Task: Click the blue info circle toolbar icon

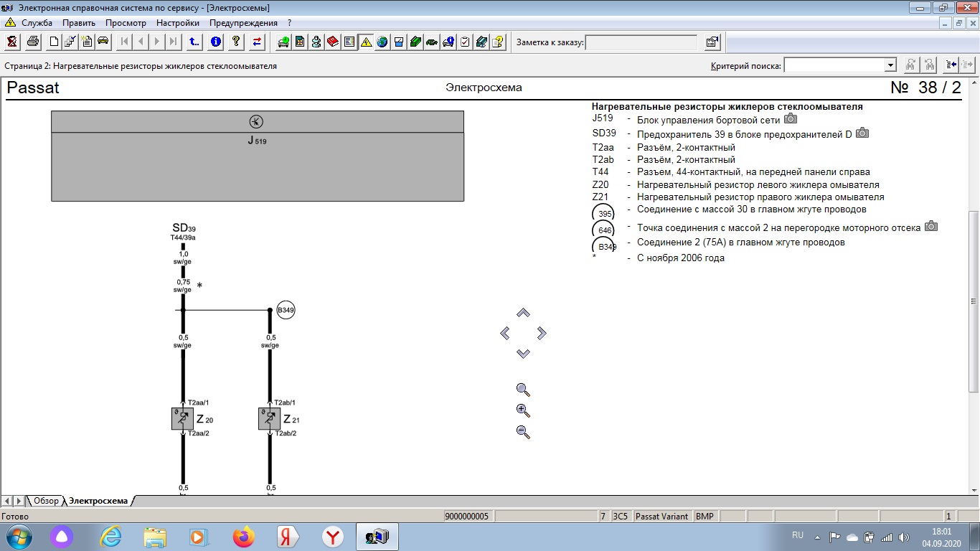Action: 215,42
